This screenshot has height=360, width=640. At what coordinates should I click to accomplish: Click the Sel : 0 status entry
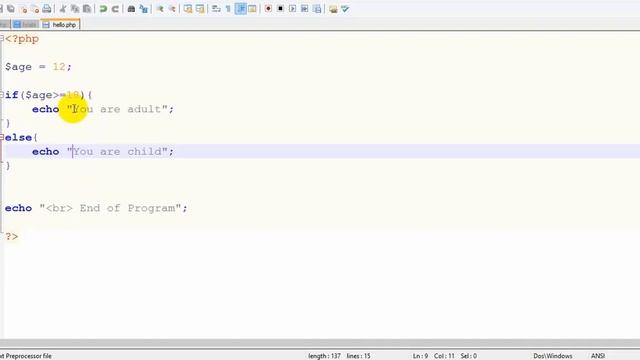tap(469, 356)
